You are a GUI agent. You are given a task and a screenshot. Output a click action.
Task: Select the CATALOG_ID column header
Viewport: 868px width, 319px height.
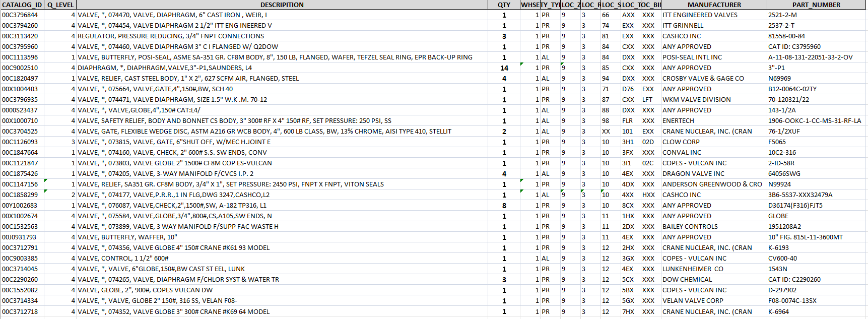[x=22, y=5]
